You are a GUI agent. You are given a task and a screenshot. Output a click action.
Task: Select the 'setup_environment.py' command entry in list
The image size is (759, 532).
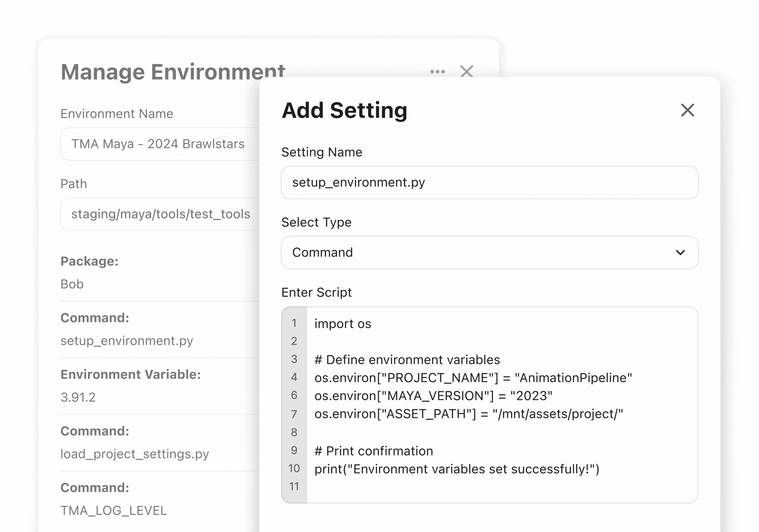(x=127, y=341)
